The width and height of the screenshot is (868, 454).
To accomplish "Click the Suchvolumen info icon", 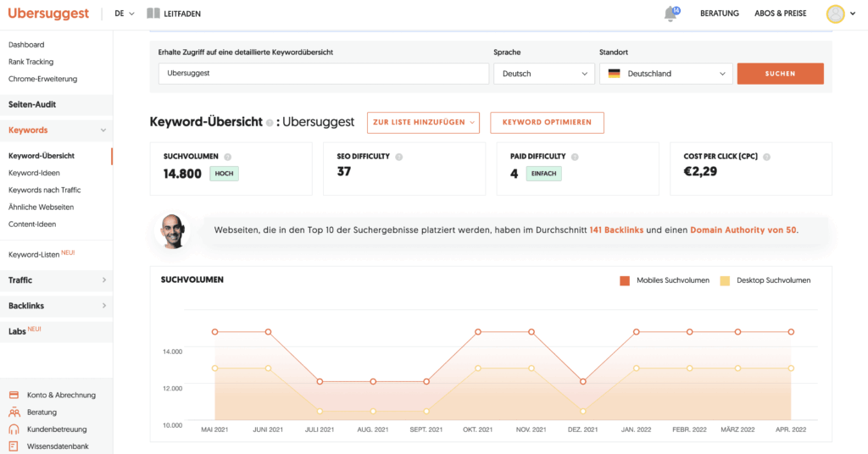I will (x=227, y=157).
